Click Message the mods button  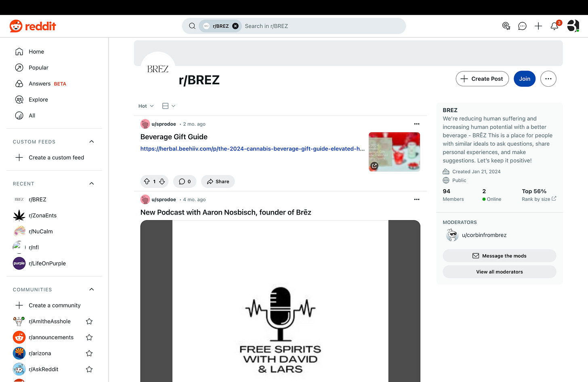(x=500, y=256)
